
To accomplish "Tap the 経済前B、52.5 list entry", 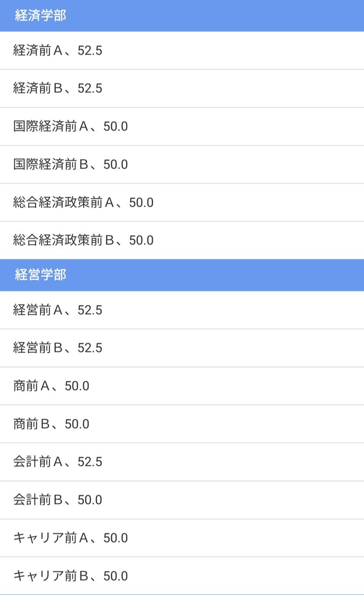I will (182, 89).
